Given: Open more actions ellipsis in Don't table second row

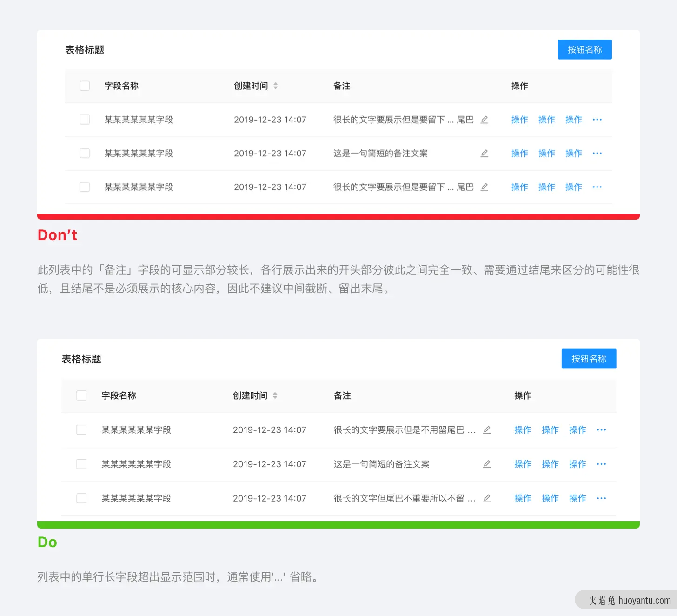Looking at the screenshot, I should 597,153.
